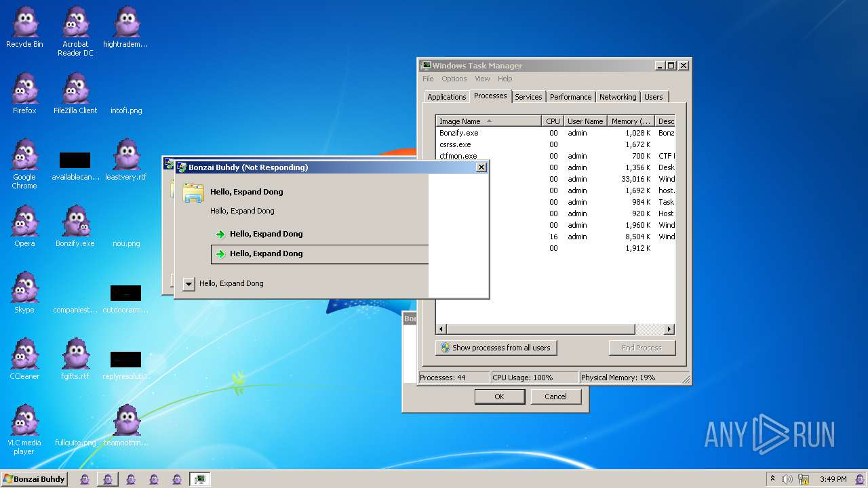Open teamnothin… desktop icon
Screen dimensions: 868x488
[x=126, y=426]
